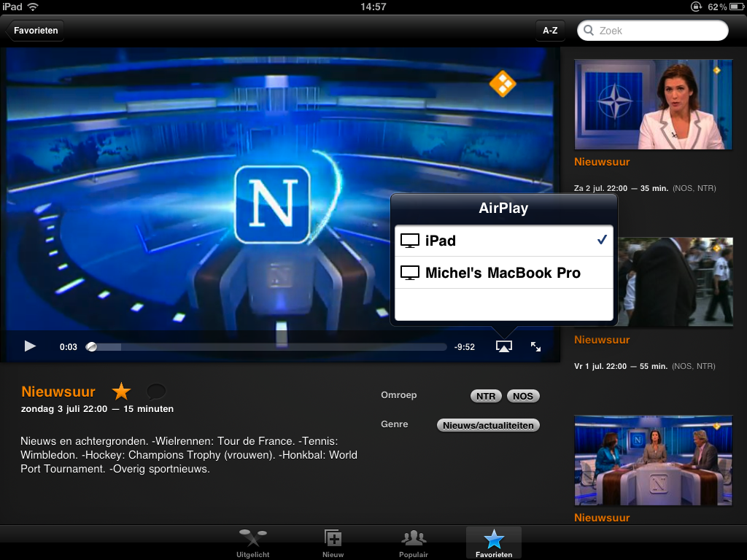
Task: Tap the dark round icon beside the star
Action: point(155,391)
